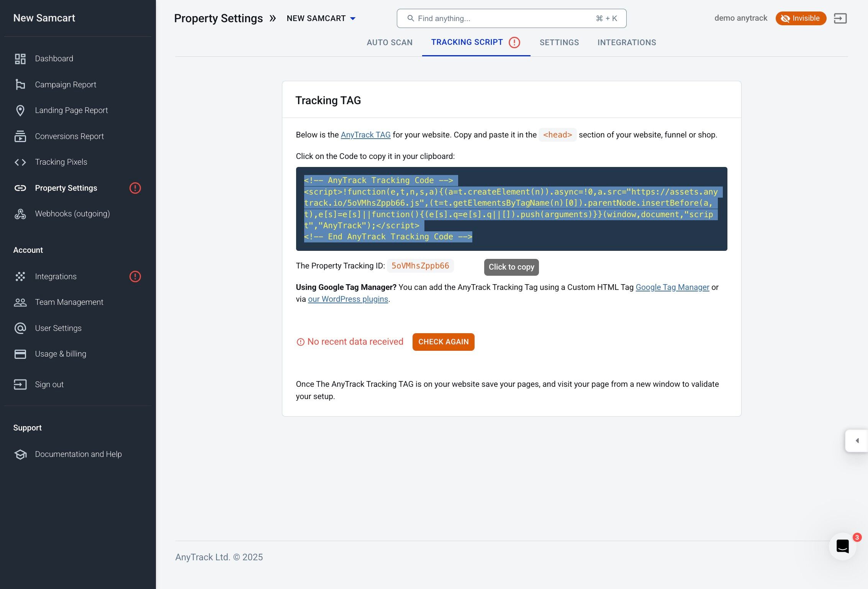Open the our WordPress plugins link
868x589 pixels.
point(348,299)
